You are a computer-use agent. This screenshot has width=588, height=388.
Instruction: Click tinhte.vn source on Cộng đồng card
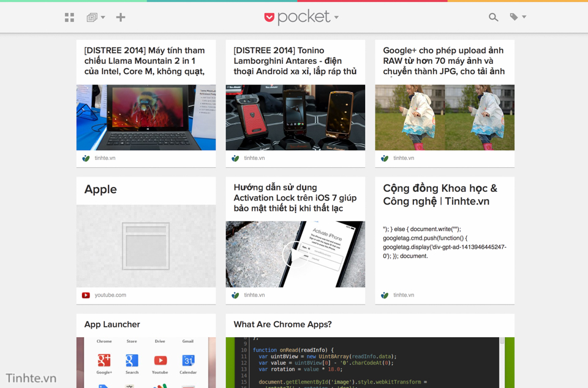pos(404,295)
